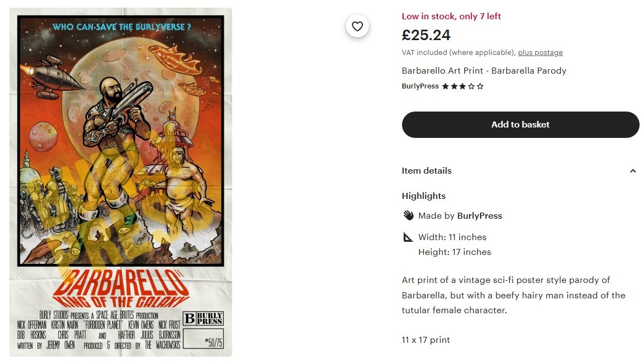Click the Height: 17 inches text

tap(454, 252)
